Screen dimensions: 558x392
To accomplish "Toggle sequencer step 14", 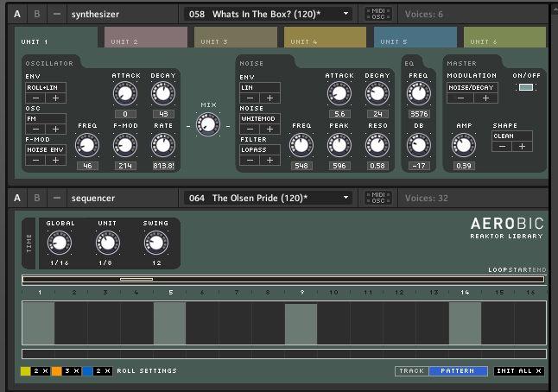I will pyautogui.click(x=465, y=323).
